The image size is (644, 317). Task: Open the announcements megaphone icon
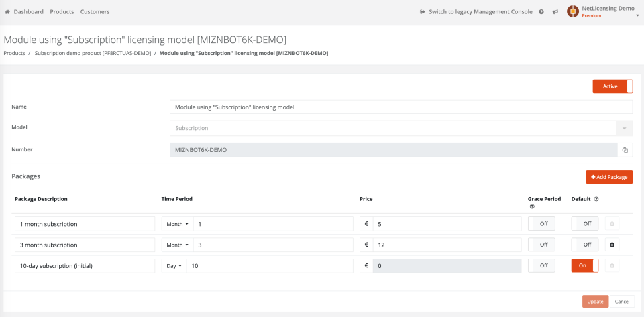555,12
